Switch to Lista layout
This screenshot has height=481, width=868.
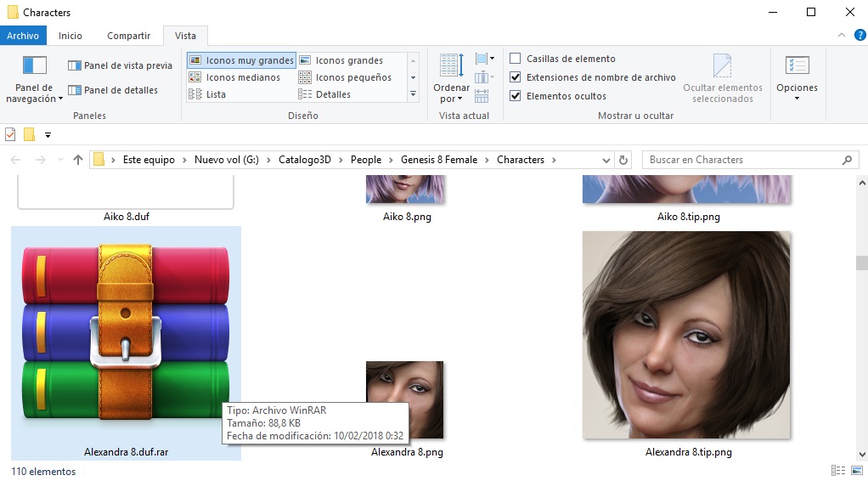[207, 94]
